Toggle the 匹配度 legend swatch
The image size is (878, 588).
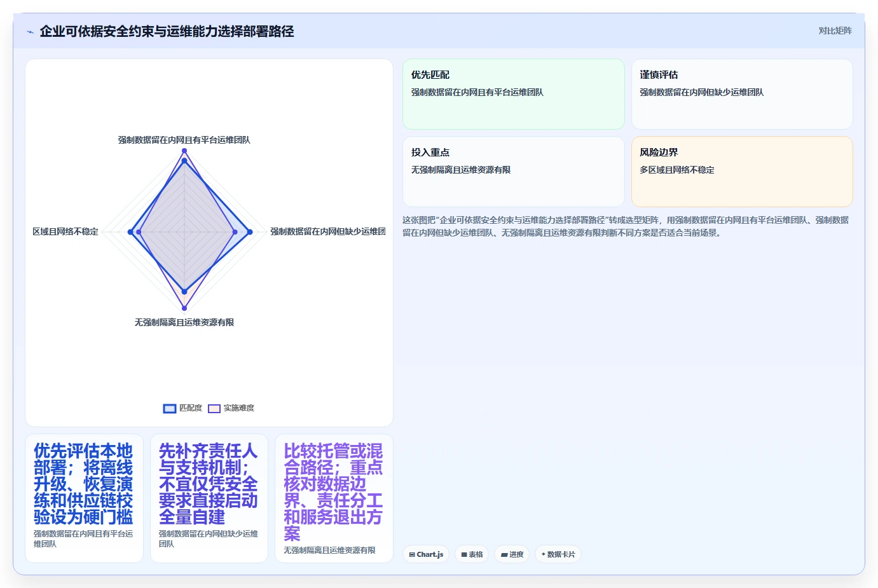click(170, 409)
